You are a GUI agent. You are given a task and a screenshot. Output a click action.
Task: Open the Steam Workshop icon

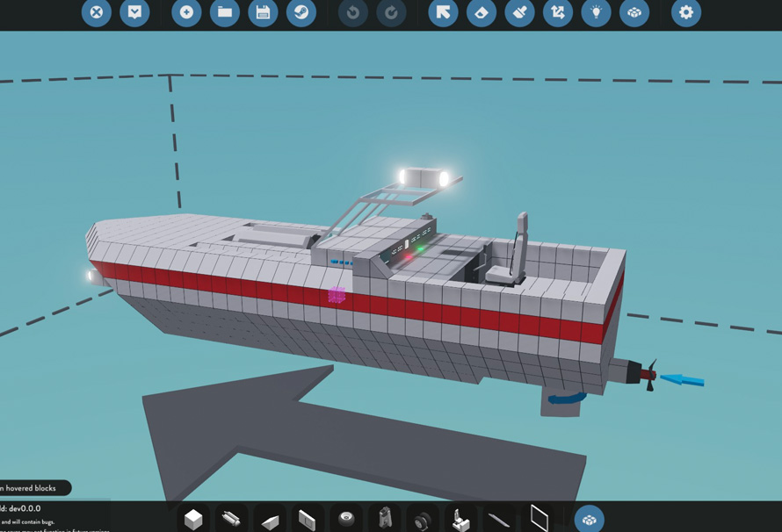[301, 12]
